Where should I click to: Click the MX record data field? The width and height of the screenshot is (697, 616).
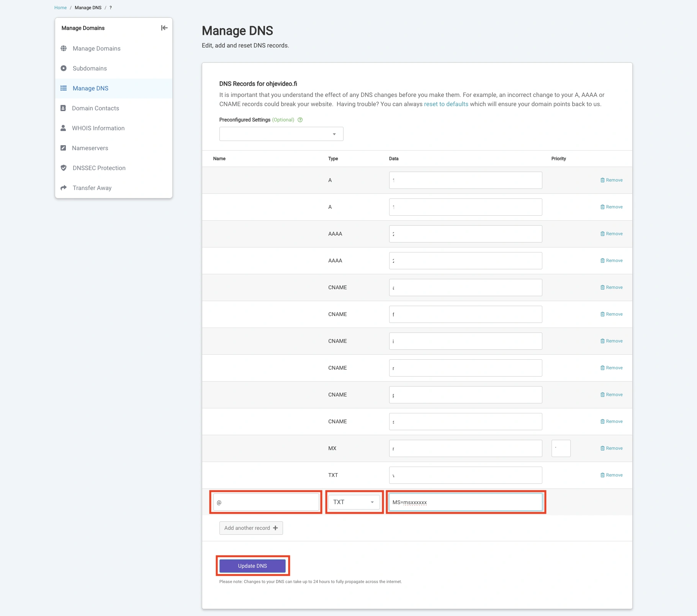pos(466,448)
